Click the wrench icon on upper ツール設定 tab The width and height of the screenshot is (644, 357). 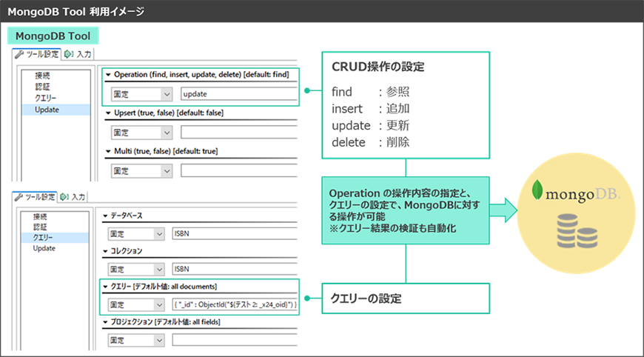click(19, 55)
